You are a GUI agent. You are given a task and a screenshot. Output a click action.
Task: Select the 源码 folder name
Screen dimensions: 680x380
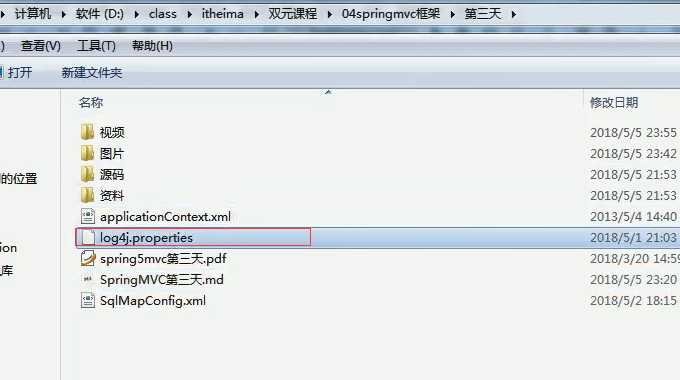click(x=112, y=174)
